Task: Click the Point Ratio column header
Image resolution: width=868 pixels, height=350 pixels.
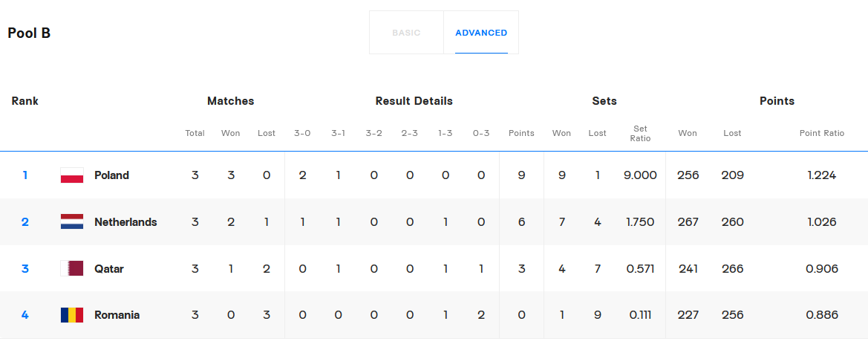Action: pyautogui.click(x=821, y=134)
